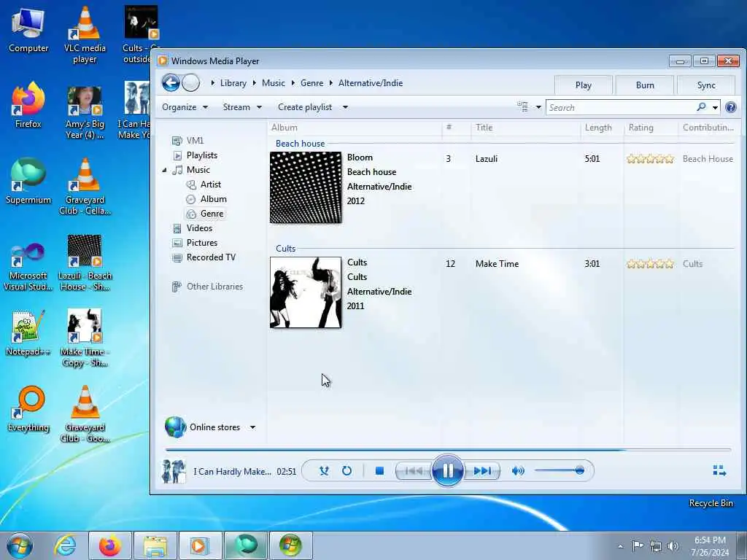Select the Lazuli track title
The image size is (747, 560).
[x=487, y=159]
